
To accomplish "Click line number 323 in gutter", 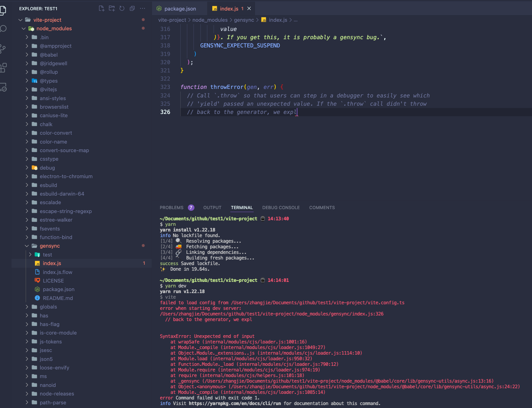I will tap(165, 87).
